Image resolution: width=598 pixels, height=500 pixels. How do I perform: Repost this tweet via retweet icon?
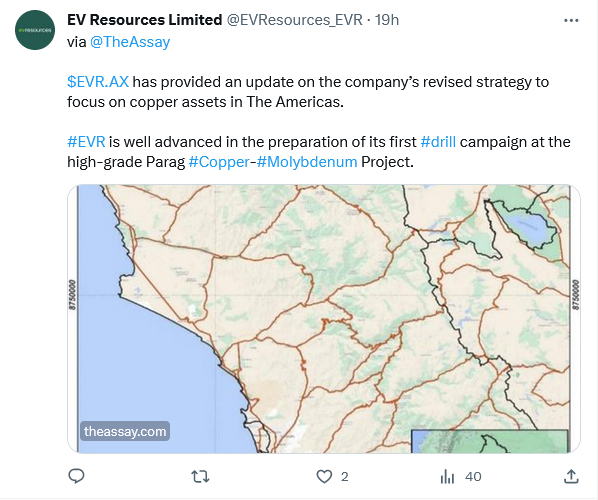click(x=200, y=477)
